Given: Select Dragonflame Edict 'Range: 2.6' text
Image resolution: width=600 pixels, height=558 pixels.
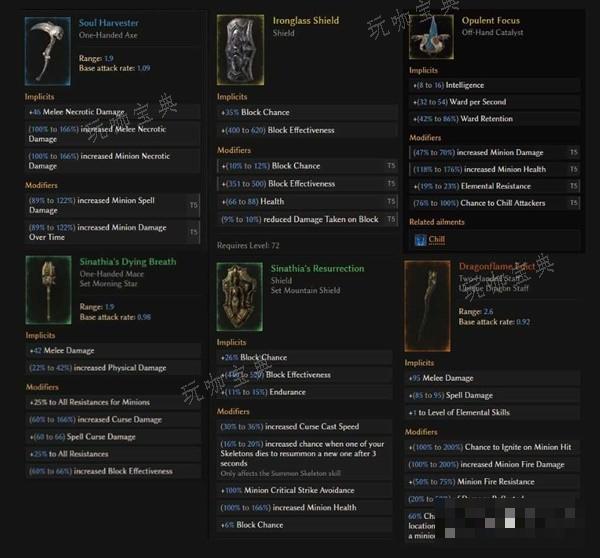Looking at the screenshot, I should tap(476, 312).
